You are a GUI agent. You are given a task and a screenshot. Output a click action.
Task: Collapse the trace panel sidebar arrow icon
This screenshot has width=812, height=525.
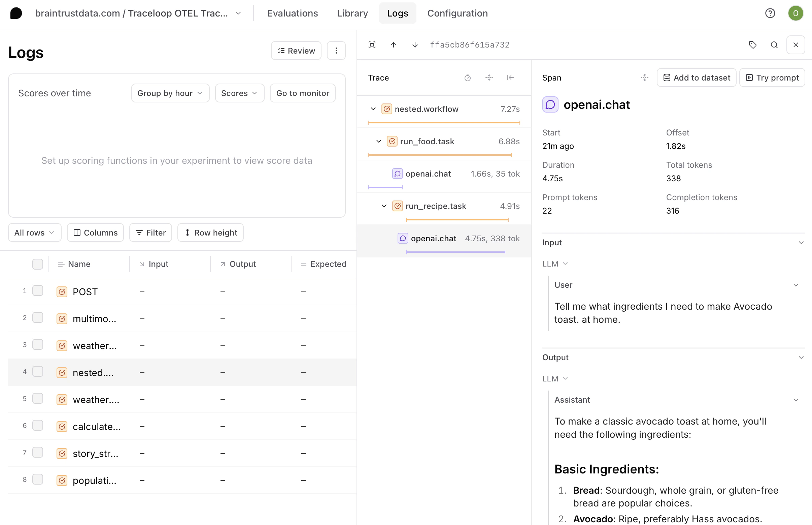[510, 78]
